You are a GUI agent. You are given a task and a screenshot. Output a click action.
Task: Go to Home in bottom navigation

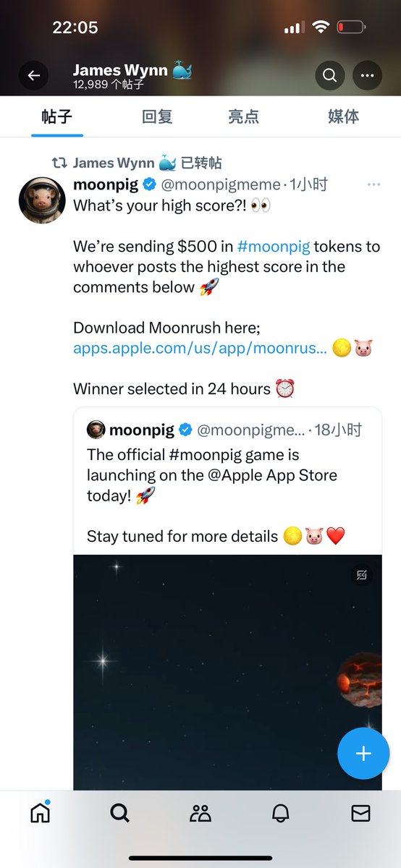(x=41, y=813)
